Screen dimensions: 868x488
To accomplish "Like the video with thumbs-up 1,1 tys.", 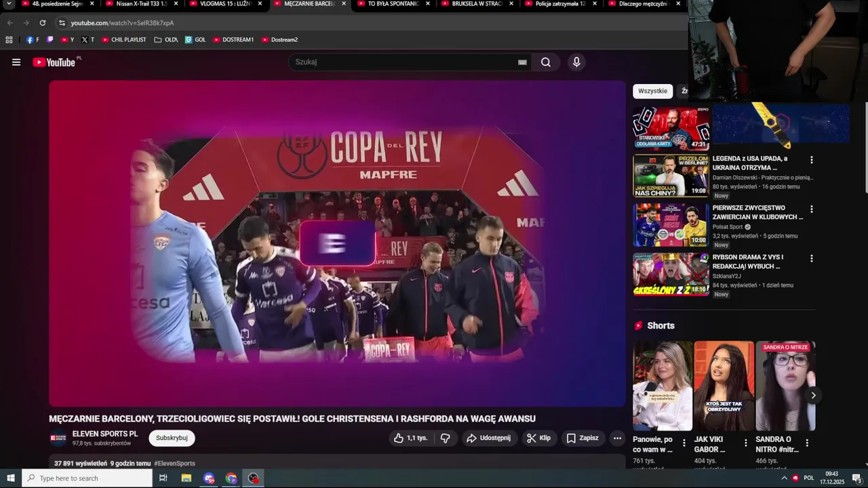I will tap(411, 438).
